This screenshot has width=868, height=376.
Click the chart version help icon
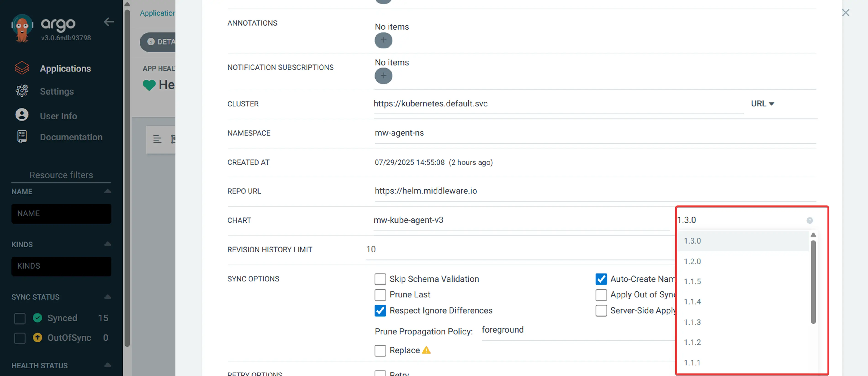point(809,221)
